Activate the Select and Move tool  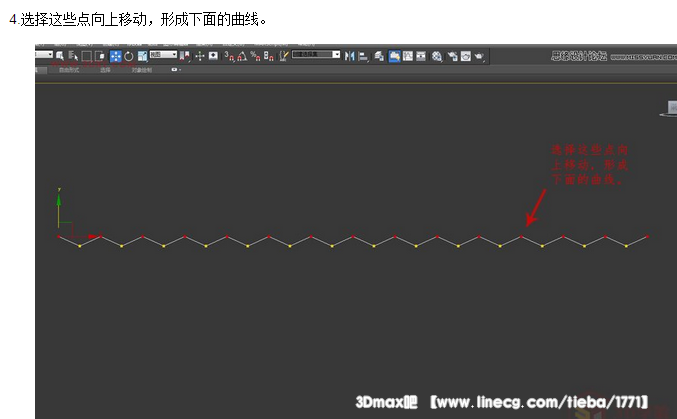[x=116, y=56]
